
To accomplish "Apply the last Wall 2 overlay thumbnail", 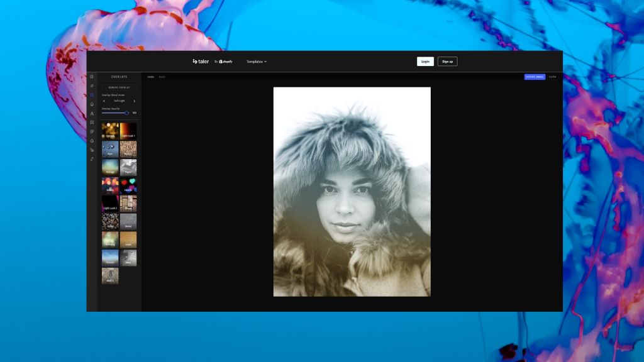I will 110,276.
